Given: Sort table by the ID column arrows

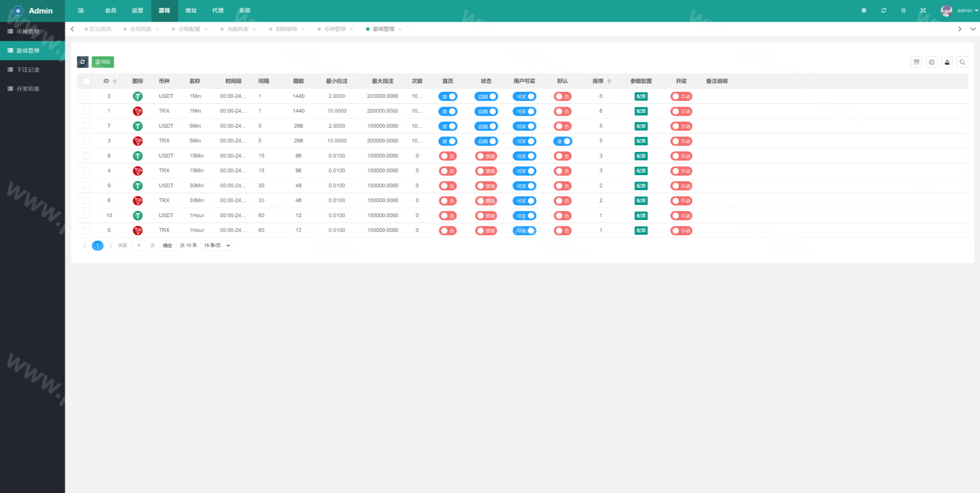Looking at the screenshot, I should tap(114, 81).
